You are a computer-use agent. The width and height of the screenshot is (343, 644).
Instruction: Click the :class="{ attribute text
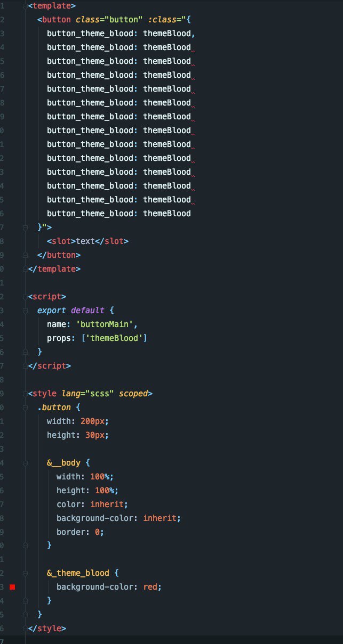tap(169, 20)
